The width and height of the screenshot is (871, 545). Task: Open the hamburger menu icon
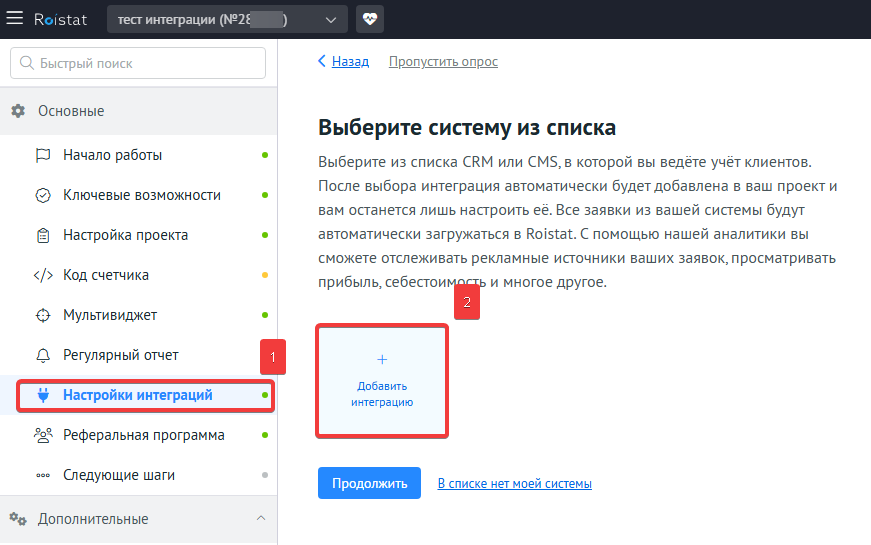coord(16,19)
